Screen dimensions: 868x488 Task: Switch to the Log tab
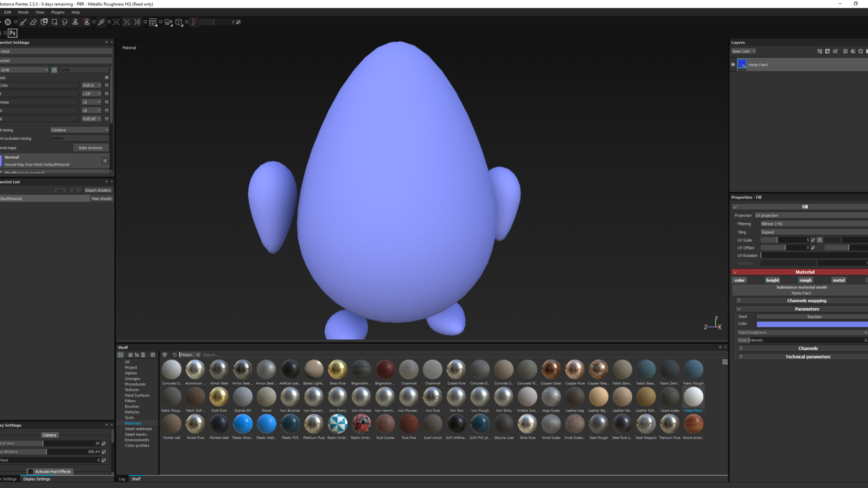coord(122,479)
